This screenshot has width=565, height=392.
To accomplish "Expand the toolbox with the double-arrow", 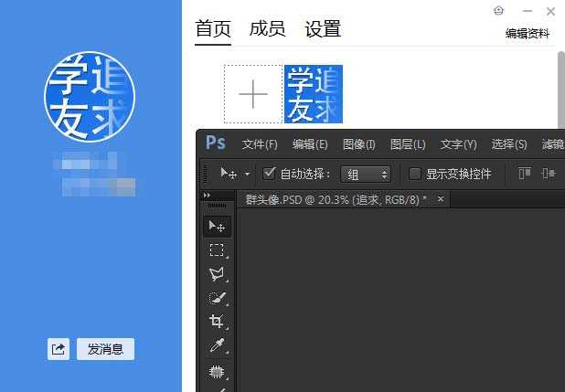I will tap(207, 196).
